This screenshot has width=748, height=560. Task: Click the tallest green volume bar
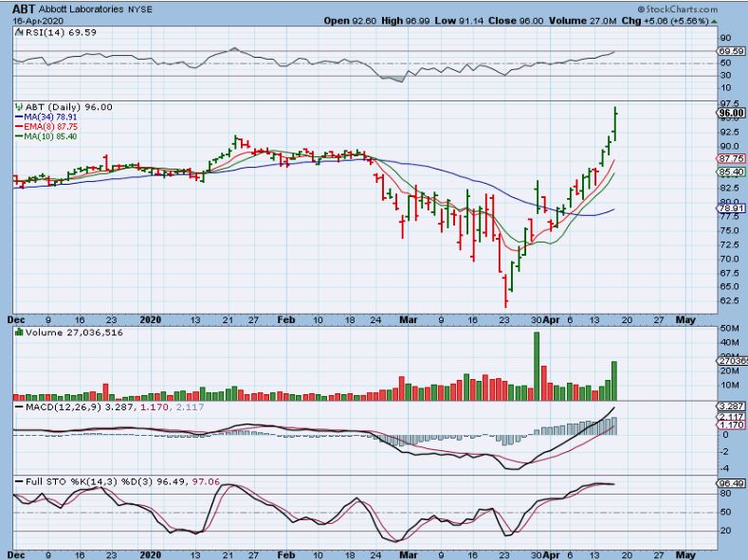click(537, 365)
